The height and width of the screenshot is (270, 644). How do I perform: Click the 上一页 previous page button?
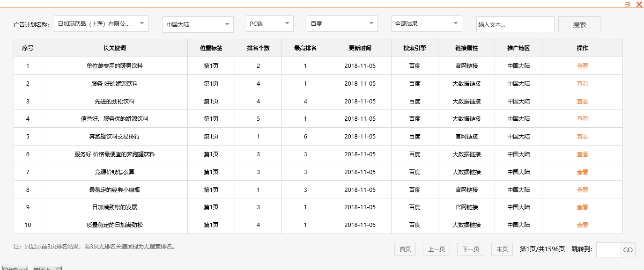coord(436,249)
